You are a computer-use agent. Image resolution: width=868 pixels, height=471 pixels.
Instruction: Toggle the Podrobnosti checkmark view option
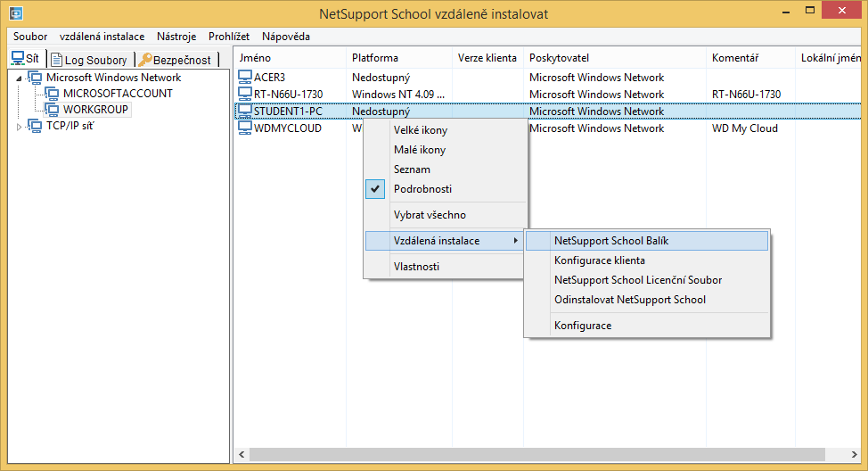(x=375, y=188)
